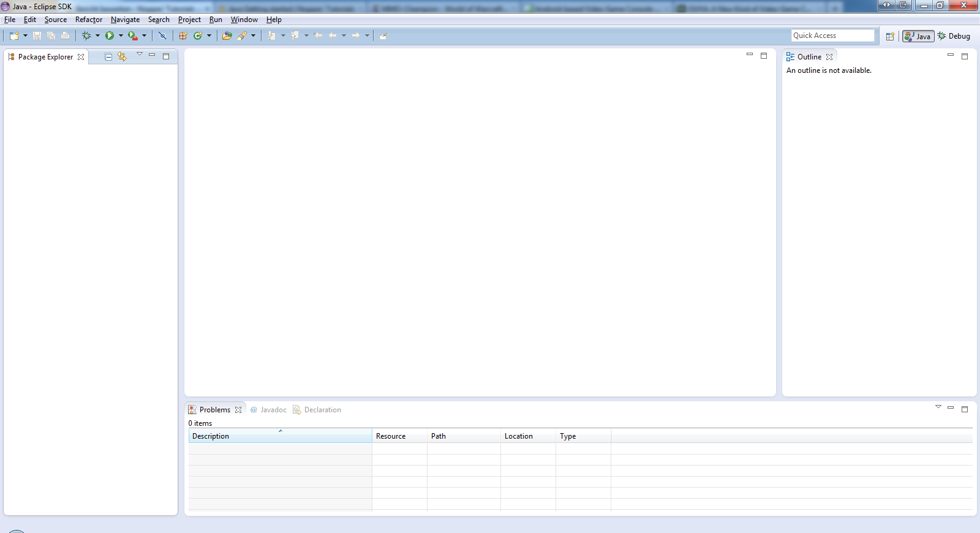Image resolution: width=980 pixels, height=533 pixels.
Task: Open the Source menu
Action: (56, 20)
